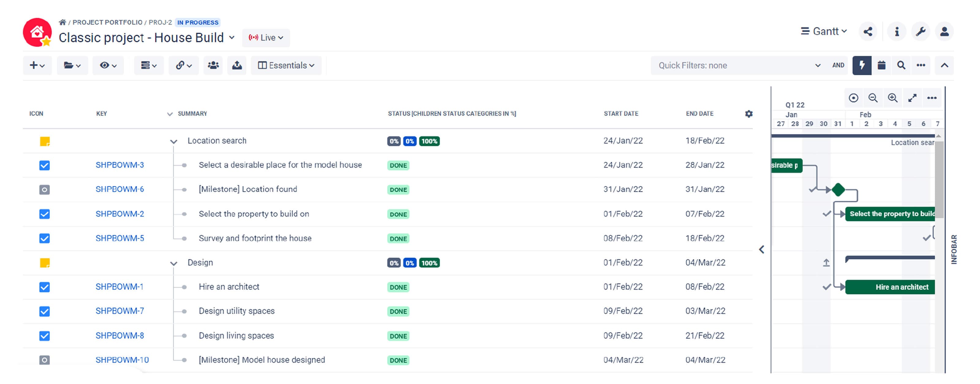
Task: Open the calendar icon in toolbar
Action: coord(881,66)
